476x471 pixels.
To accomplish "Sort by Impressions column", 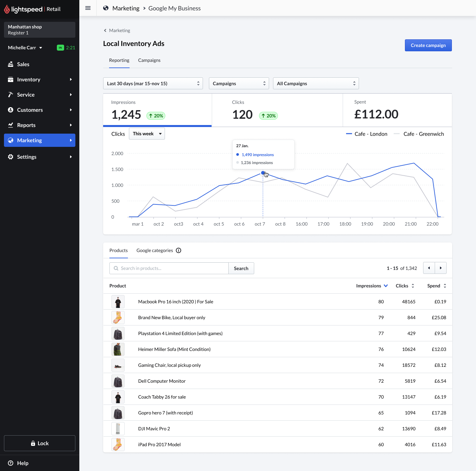I will tap(372, 286).
